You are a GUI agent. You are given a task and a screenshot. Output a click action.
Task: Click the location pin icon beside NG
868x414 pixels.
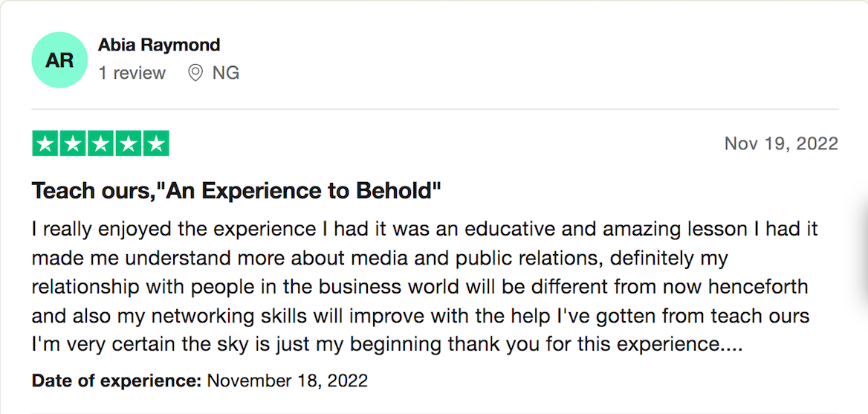point(195,73)
